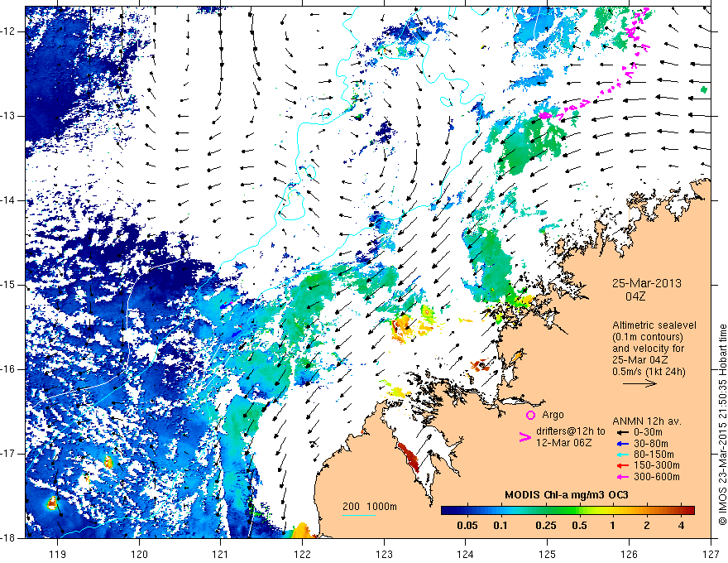Click the longitude axis label 123
728x563 pixels.
(384, 554)
